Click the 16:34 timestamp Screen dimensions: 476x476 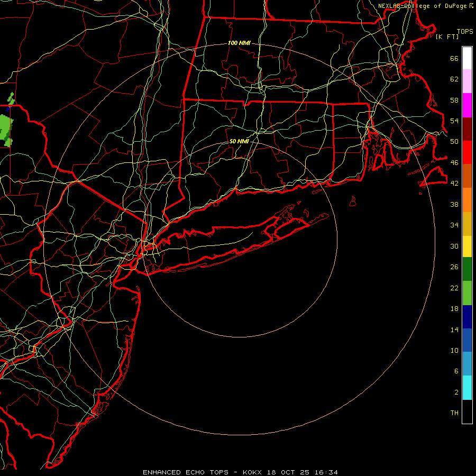tap(326, 472)
